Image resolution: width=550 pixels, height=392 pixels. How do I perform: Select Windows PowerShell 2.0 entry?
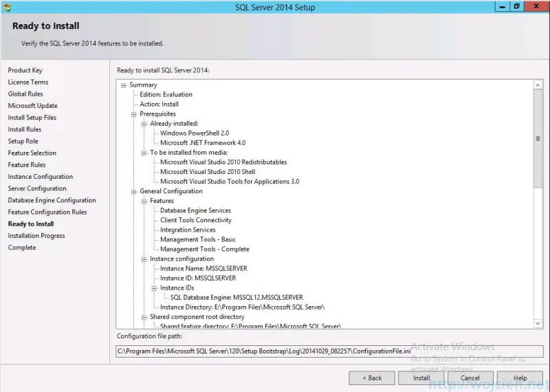tap(195, 133)
